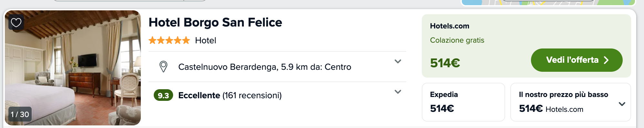Click the 1 / 30 photo counter
This screenshot has height=128, width=644.
[x=20, y=114]
